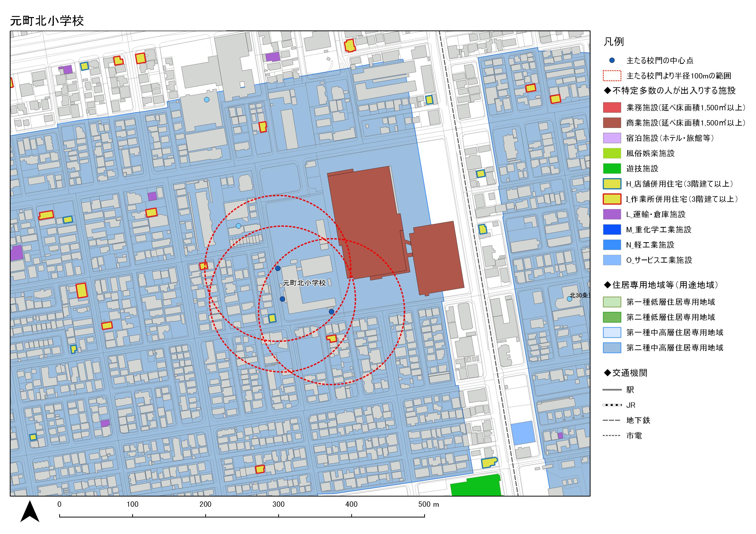Click the 地下鉄 legend label

click(638, 421)
